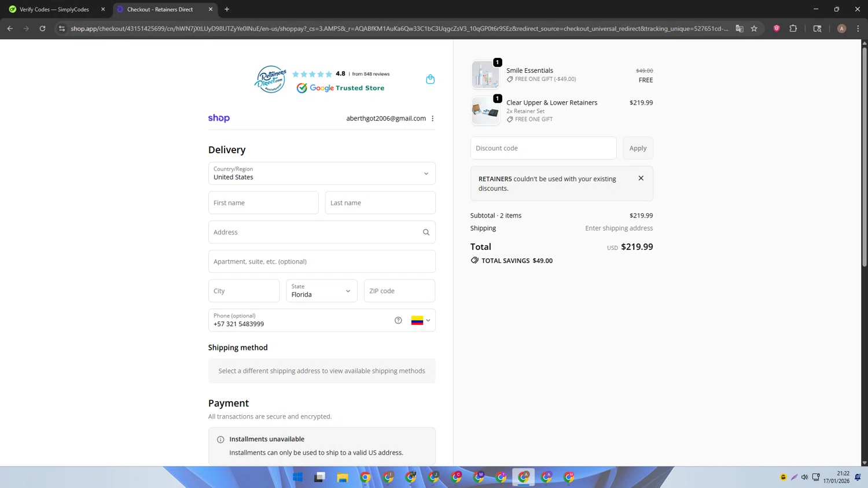
Task: Open the phone country flag selector
Action: tap(421, 320)
